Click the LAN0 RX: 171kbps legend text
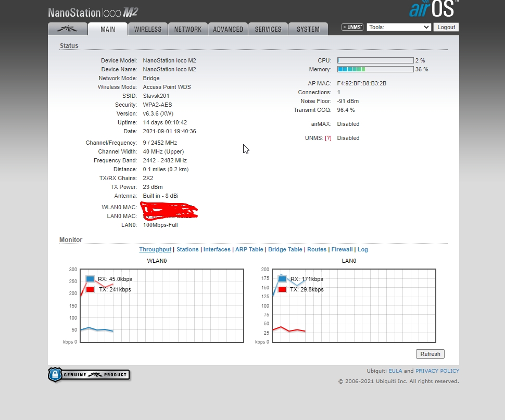Screen dimensions: 505x420 point(307,279)
